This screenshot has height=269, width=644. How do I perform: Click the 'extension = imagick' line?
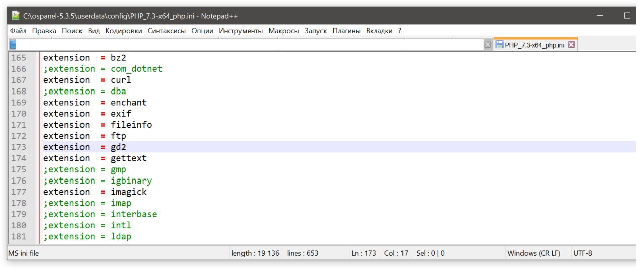click(95, 192)
